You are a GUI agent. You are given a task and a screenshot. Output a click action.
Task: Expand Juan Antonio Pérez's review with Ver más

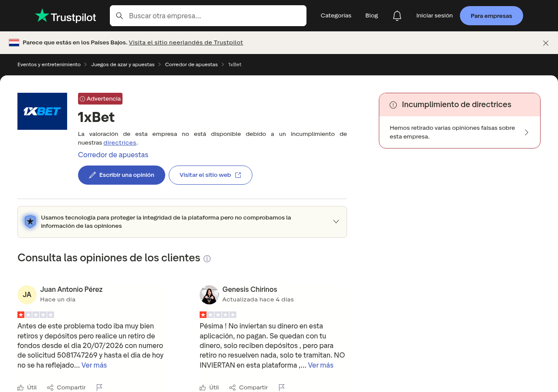[x=94, y=365]
